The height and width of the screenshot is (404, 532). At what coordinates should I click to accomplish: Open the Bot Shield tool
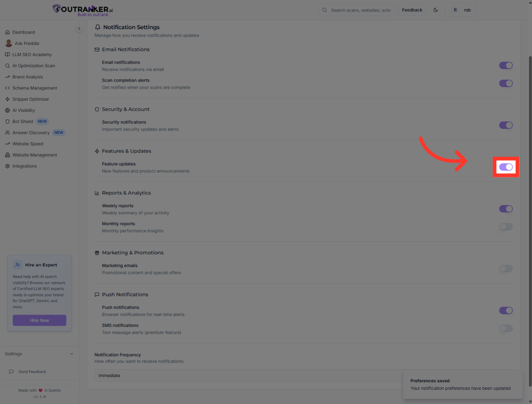point(22,121)
